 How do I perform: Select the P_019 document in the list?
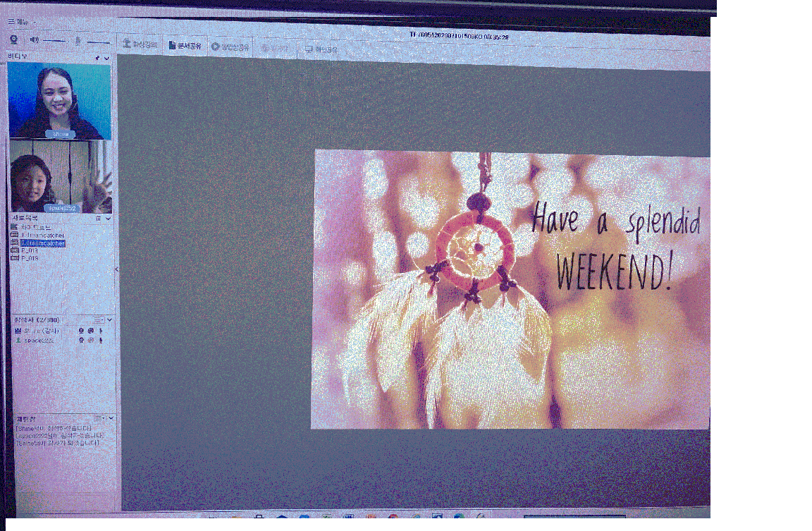point(29,258)
